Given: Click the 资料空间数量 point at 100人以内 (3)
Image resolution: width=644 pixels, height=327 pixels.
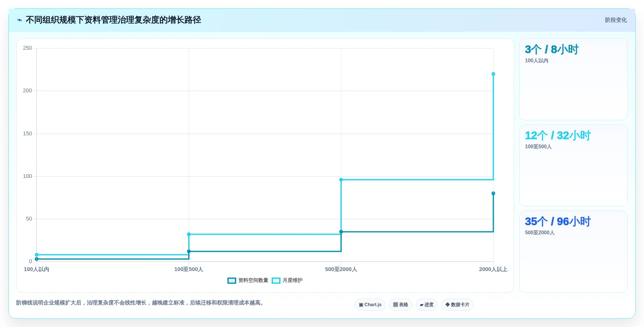Looking at the screenshot, I should [37, 259].
